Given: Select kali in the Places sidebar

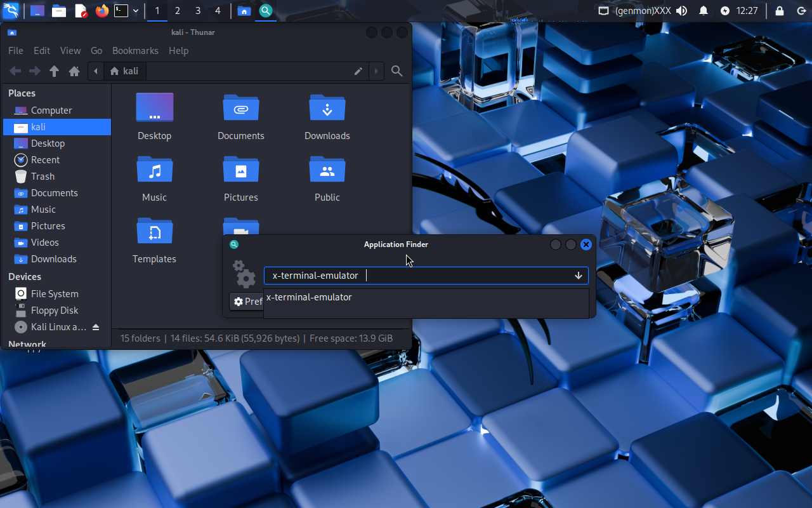Looking at the screenshot, I should 57,127.
